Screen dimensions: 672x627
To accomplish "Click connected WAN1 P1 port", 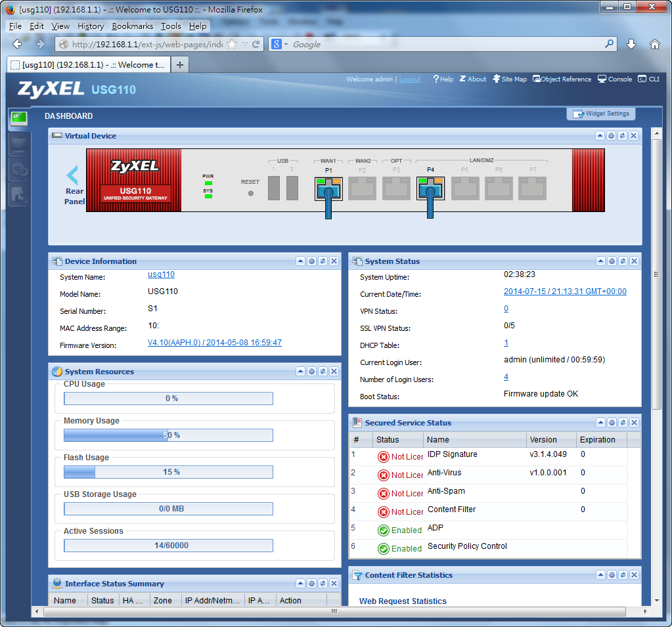I will [328, 190].
